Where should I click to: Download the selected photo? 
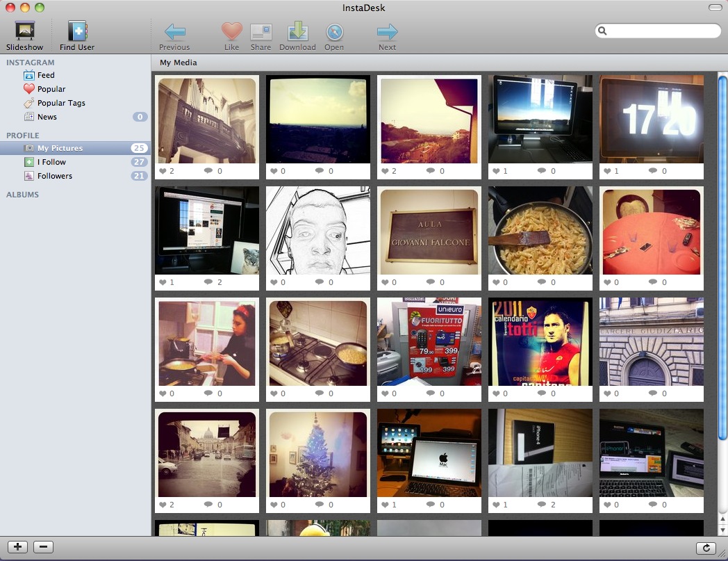(x=297, y=36)
